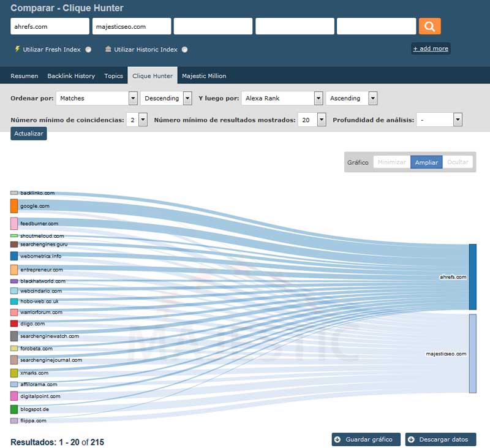Click the '+ add more' link

click(x=431, y=48)
